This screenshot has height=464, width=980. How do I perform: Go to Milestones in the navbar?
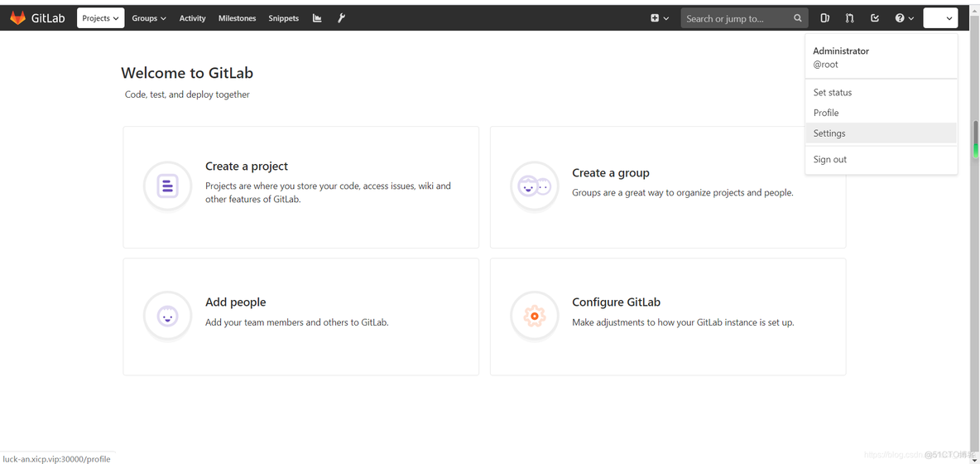point(237,18)
